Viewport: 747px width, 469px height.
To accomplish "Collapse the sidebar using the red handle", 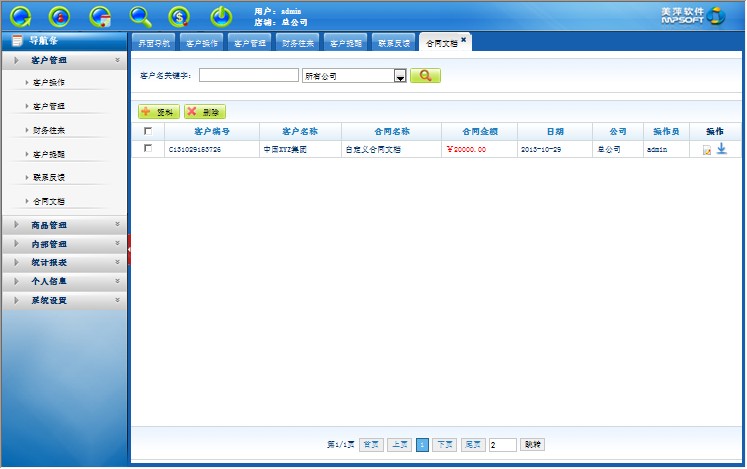I will (129, 249).
